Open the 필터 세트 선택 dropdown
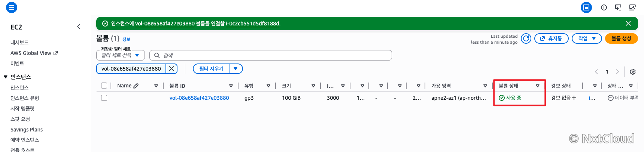 121,55
